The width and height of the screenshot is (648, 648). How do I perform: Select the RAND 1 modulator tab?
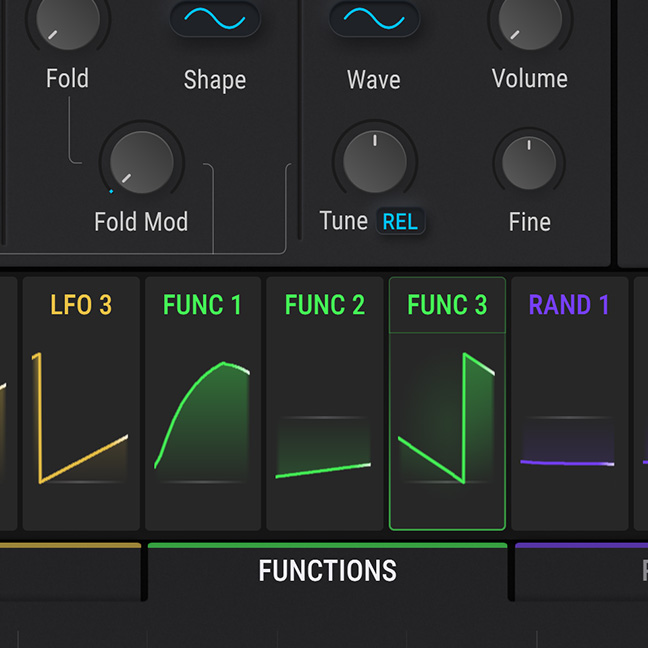[x=569, y=305]
